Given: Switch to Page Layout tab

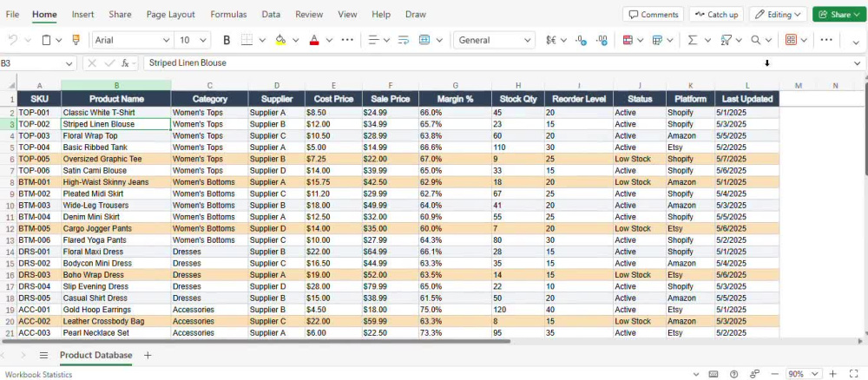Looking at the screenshot, I should [x=170, y=15].
